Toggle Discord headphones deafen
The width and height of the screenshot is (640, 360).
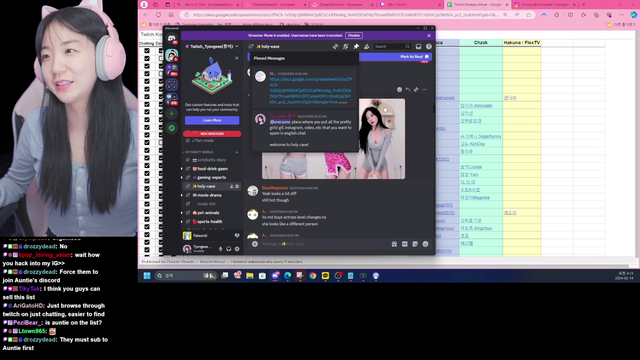point(229,249)
